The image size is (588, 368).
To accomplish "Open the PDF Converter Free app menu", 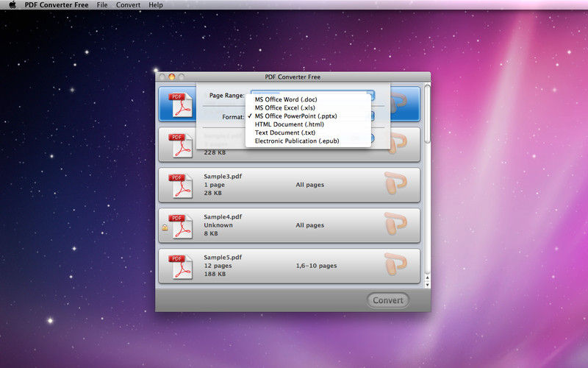I will coord(57,5).
